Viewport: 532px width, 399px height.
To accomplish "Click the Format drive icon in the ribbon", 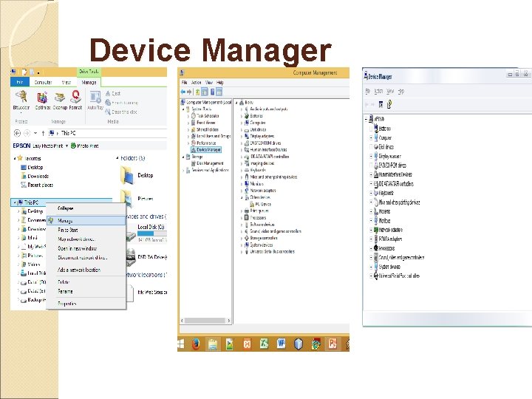I will [75, 97].
